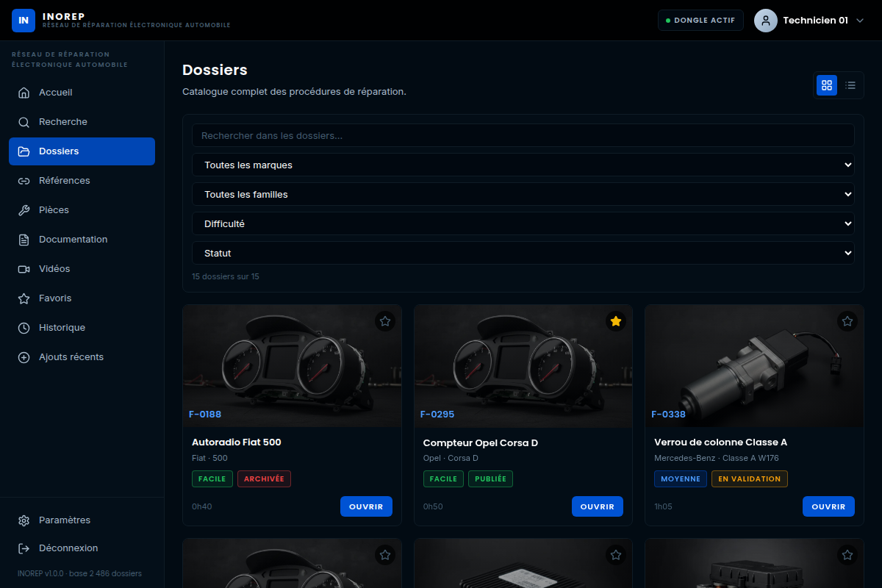Switch to list view layout
The width and height of the screenshot is (882, 588).
[x=850, y=85]
